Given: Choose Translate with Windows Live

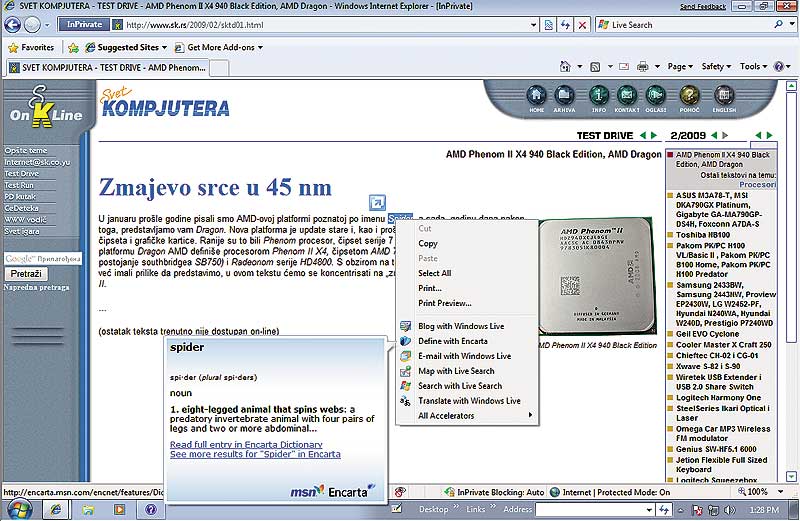Looking at the screenshot, I should 467,401.
